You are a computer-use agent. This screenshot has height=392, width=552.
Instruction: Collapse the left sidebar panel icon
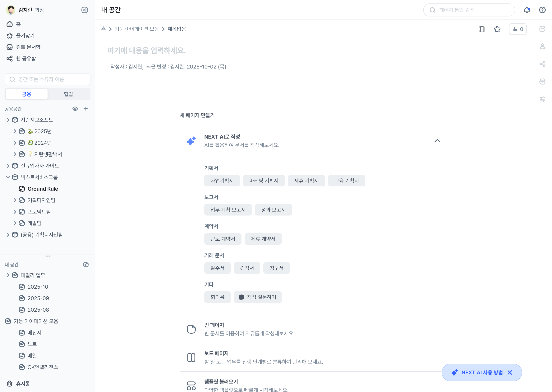click(x=85, y=10)
